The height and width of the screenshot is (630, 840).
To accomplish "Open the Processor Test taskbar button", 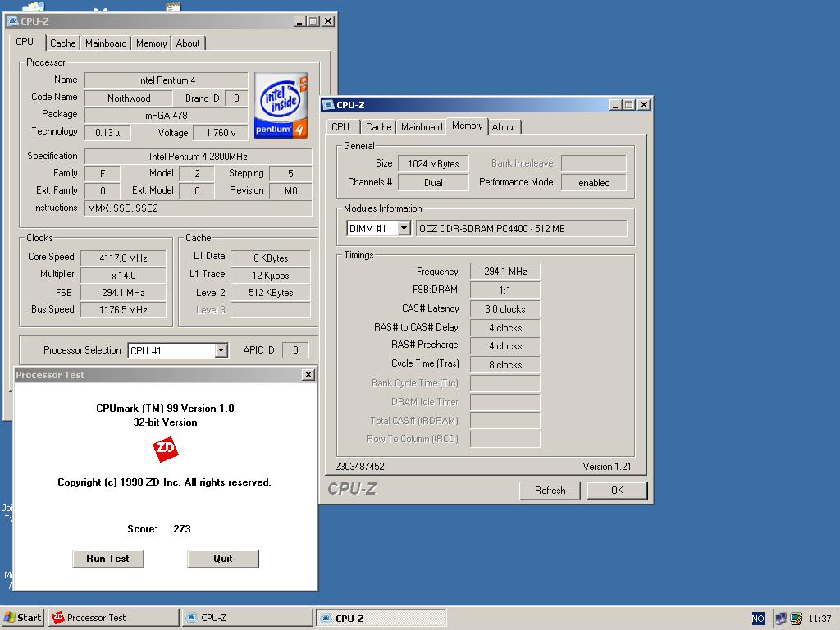I will coord(113,618).
